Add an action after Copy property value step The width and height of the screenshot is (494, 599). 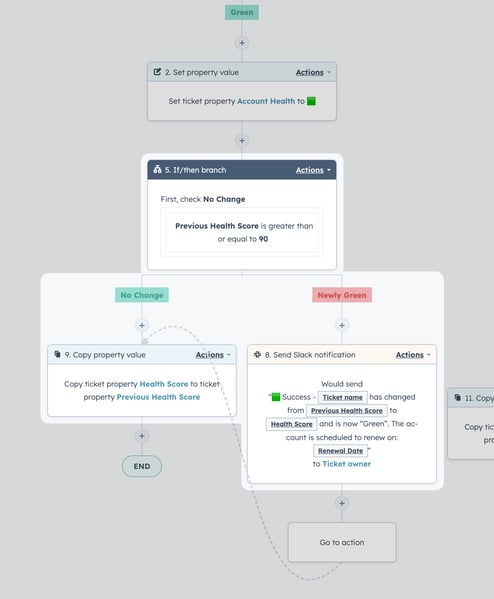pyautogui.click(x=142, y=436)
